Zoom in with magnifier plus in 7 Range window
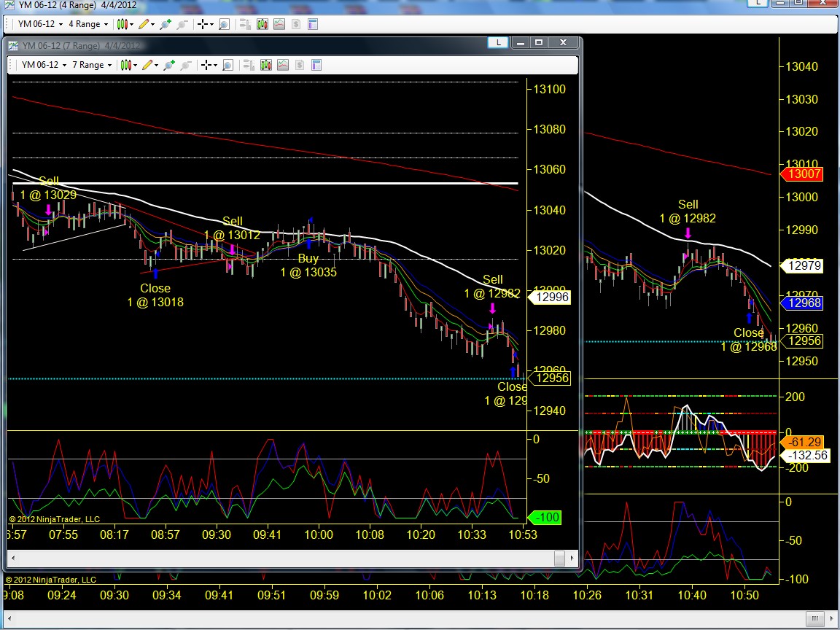 coord(169,65)
